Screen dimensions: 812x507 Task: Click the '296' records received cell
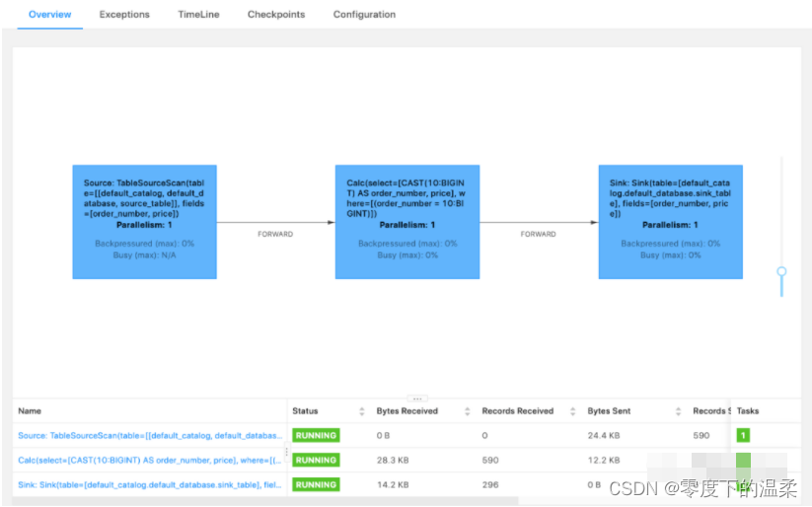(x=490, y=484)
